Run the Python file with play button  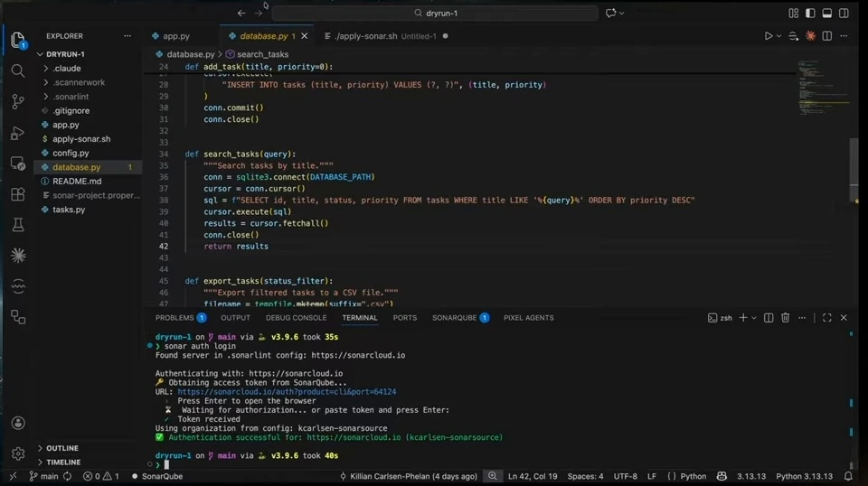[769, 36]
